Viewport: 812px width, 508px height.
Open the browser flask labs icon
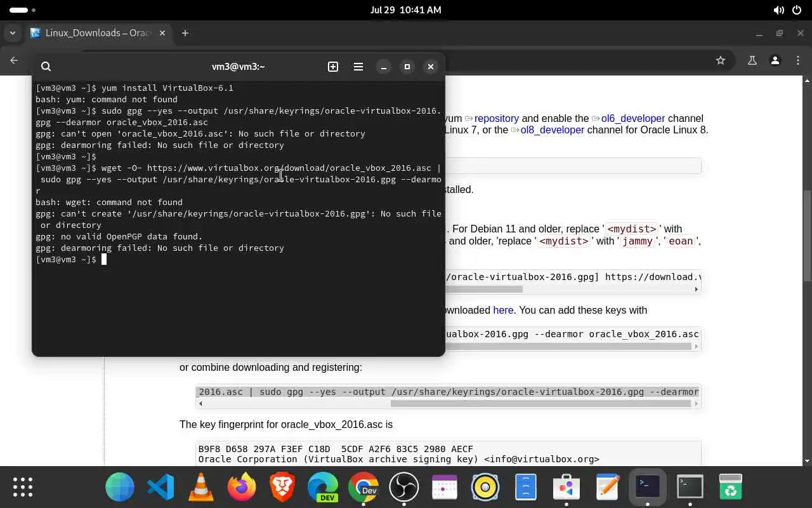[752, 60]
